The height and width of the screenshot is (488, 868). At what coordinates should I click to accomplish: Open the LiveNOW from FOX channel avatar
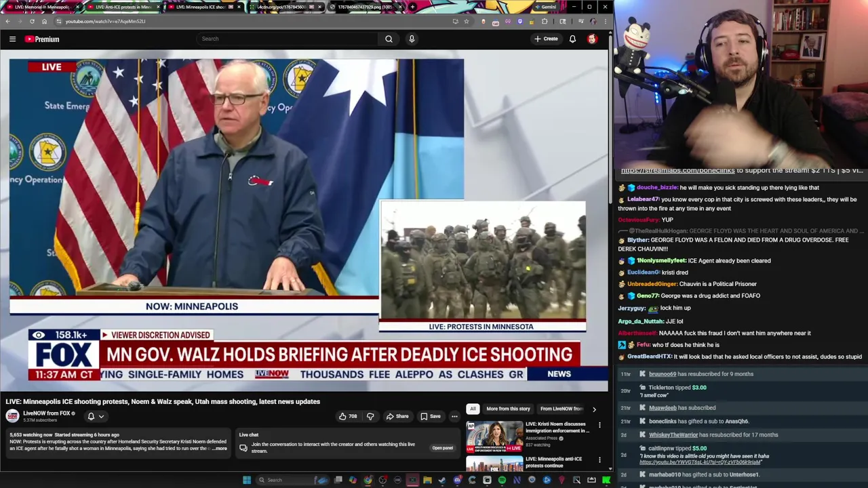[12, 416]
